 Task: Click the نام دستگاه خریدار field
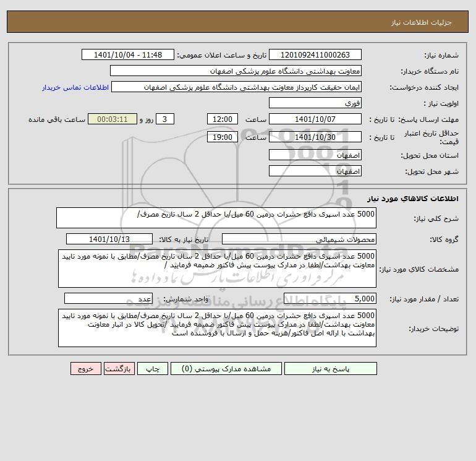point(236,71)
